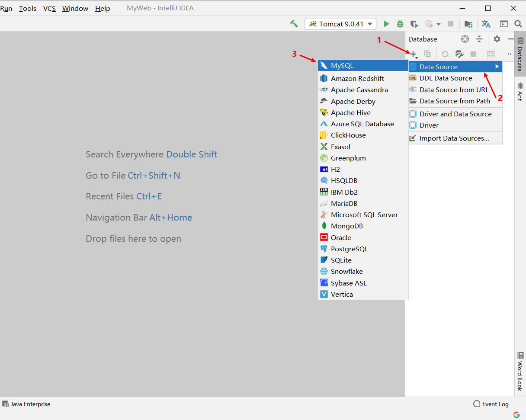Click the grey Stop square in main toolbar
This screenshot has width=526, height=420.
[451, 24]
